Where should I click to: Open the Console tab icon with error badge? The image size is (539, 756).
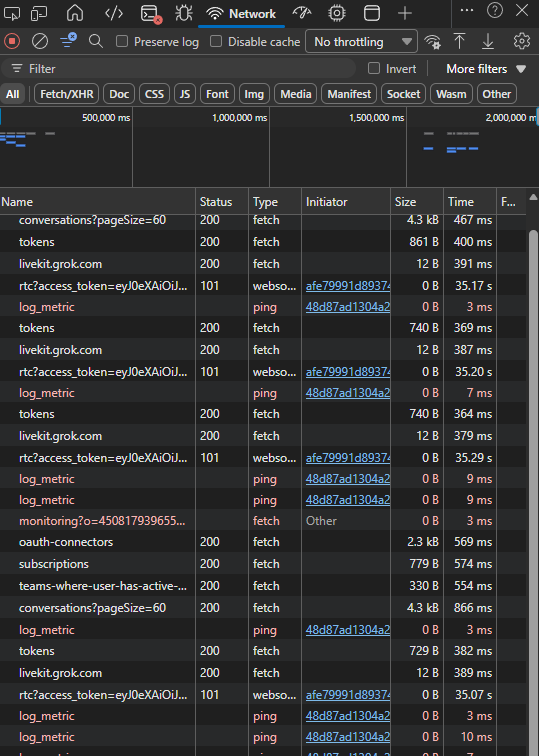pos(150,14)
